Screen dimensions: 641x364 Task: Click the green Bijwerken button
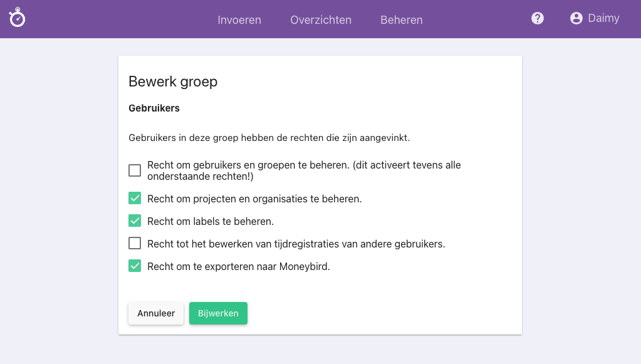tap(218, 313)
